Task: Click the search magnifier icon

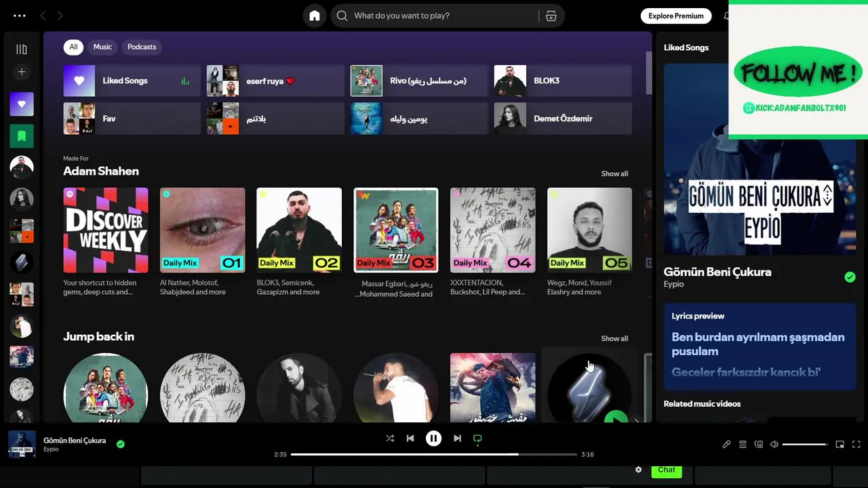Action: (x=342, y=16)
